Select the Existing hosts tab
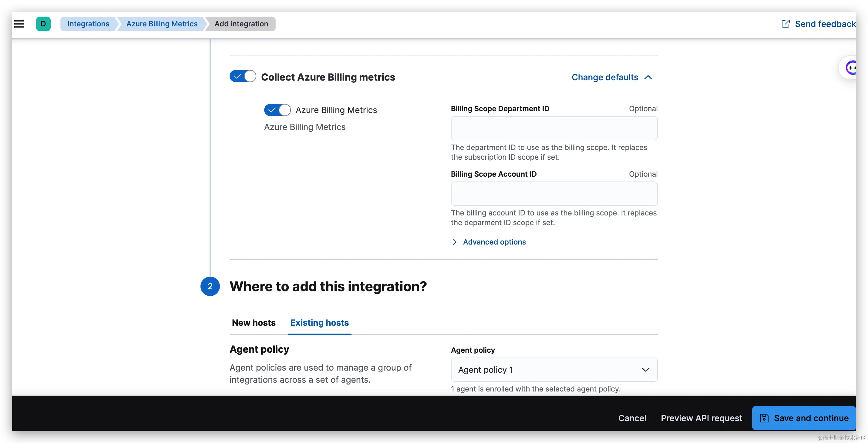 click(319, 322)
